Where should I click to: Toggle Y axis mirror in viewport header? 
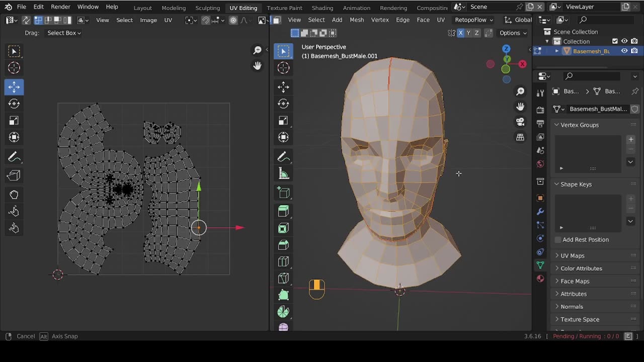click(x=468, y=33)
